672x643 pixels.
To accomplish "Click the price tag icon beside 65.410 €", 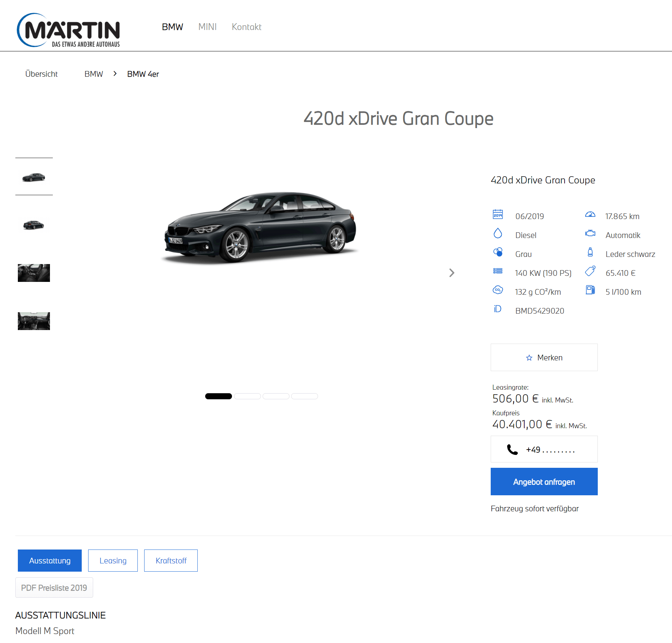I will tap(590, 271).
